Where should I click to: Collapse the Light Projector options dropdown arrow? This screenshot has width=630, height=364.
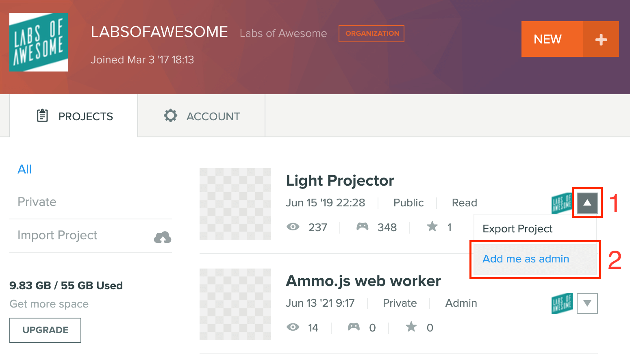click(x=587, y=203)
